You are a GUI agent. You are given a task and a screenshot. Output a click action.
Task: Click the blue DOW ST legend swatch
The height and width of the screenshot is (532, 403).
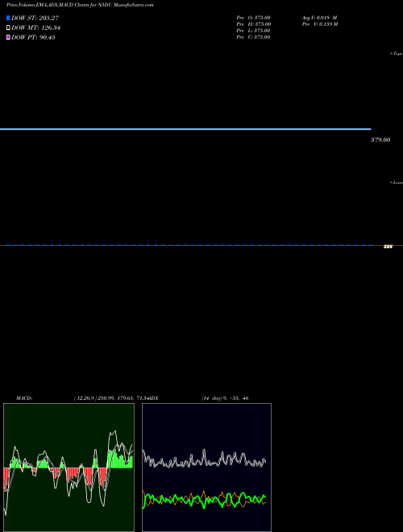(x=8, y=18)
